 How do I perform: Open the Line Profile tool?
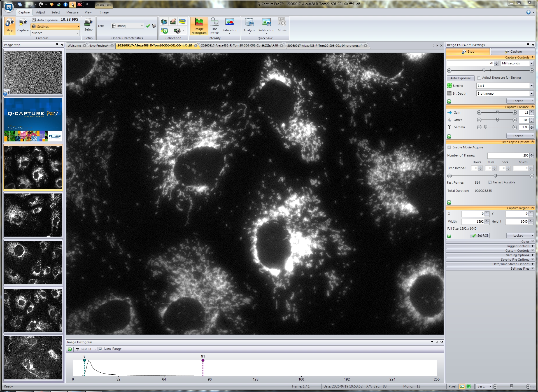pyautogui.click(x=214, y=26)
